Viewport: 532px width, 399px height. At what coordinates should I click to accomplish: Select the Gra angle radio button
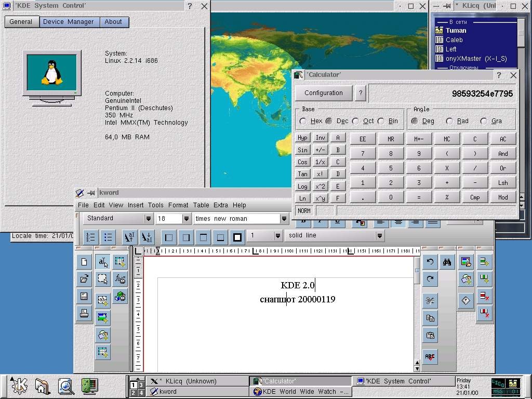pyautogui.click(x=484, y=121)
